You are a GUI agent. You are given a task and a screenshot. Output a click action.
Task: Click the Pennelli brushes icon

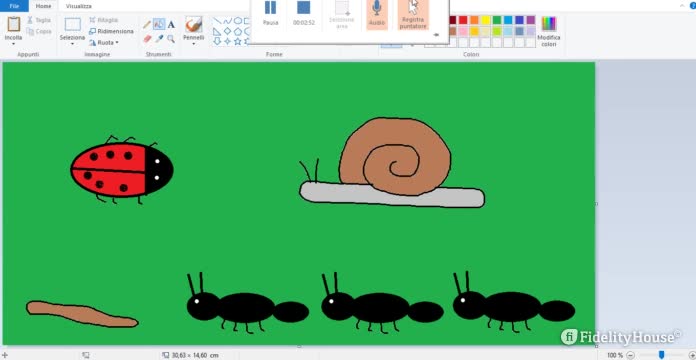[194, 25]
